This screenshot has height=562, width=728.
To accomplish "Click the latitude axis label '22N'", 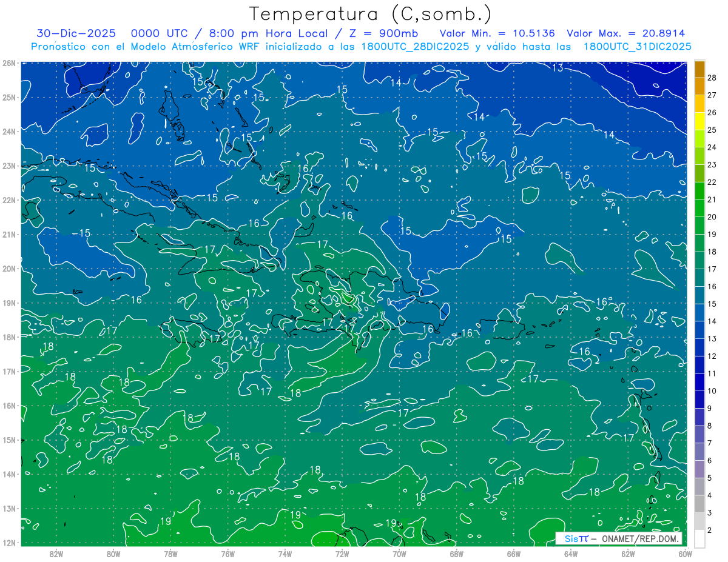I will [8, 200].
